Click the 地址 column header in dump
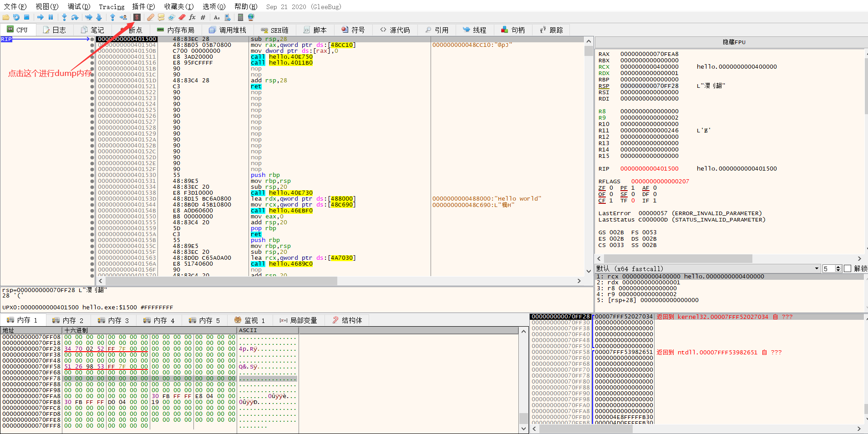The width and height of the screenshot is (868, 434). pyautogui.click(x=31, y=330)
